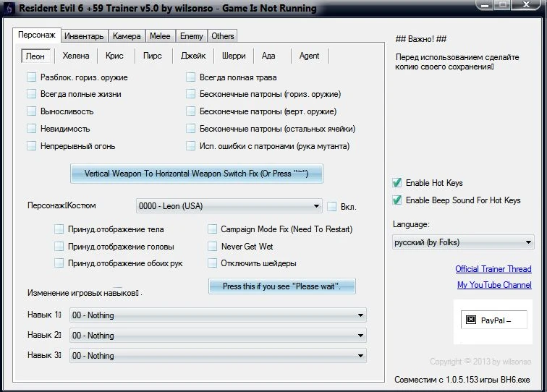The image size is (547, 392).
Task: Open the costume dropdown 0000 - Leon (USA)
Action: coord(229,206)
